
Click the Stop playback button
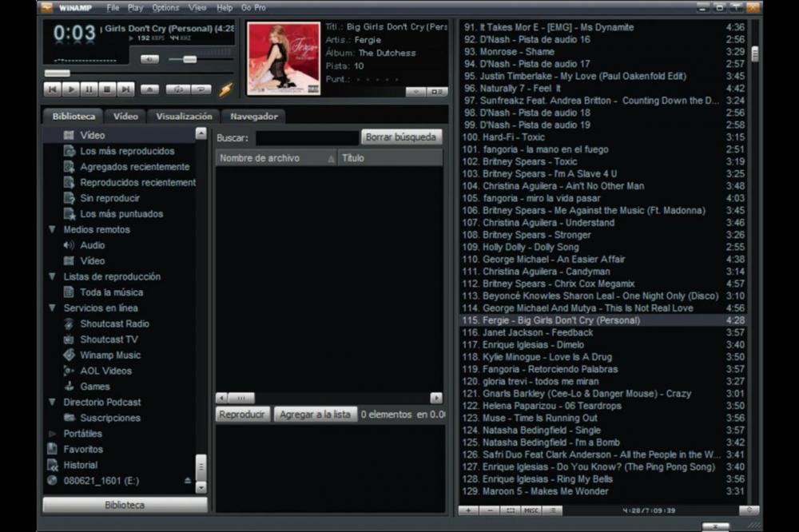tap(106, 89)
